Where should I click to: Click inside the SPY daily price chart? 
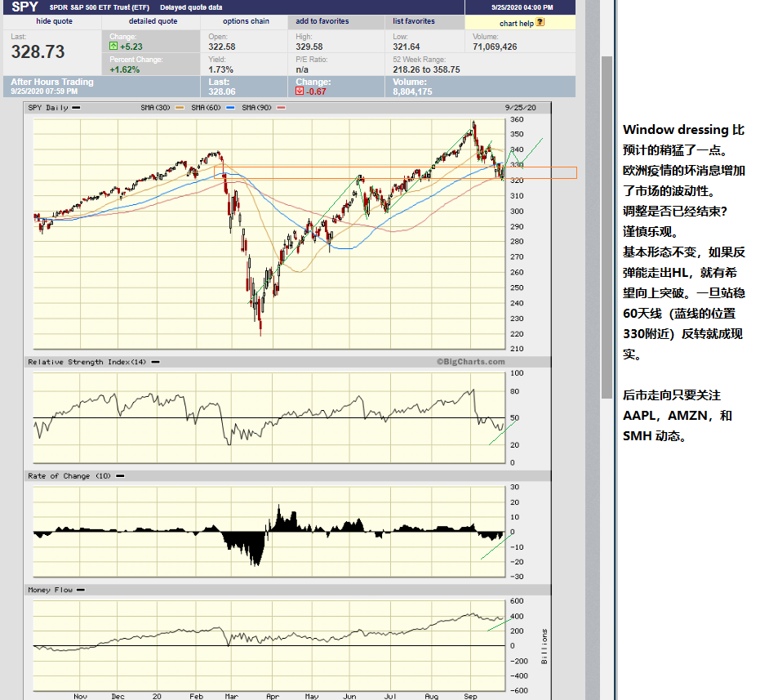point(269,234)
